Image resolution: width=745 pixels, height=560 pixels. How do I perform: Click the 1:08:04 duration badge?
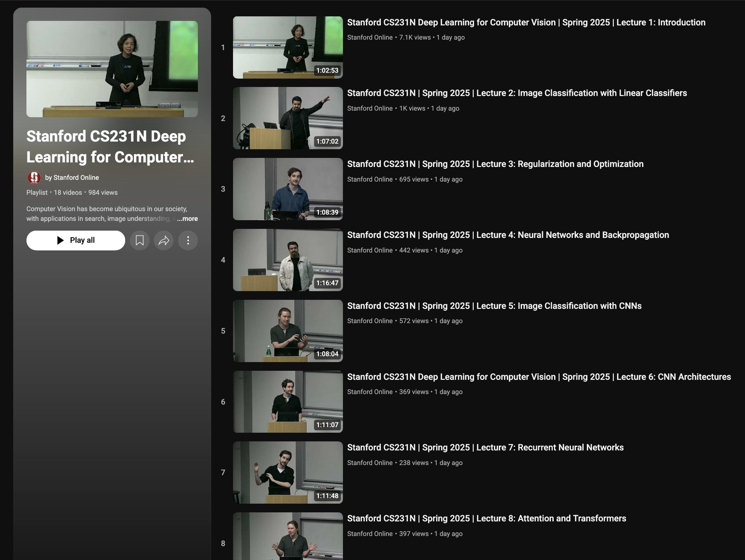pos(327,354)
